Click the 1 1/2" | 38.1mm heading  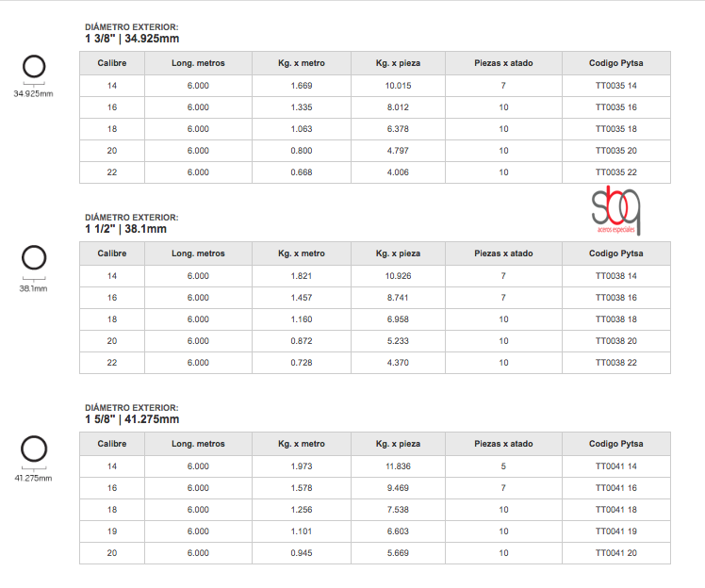coord(126,229)
